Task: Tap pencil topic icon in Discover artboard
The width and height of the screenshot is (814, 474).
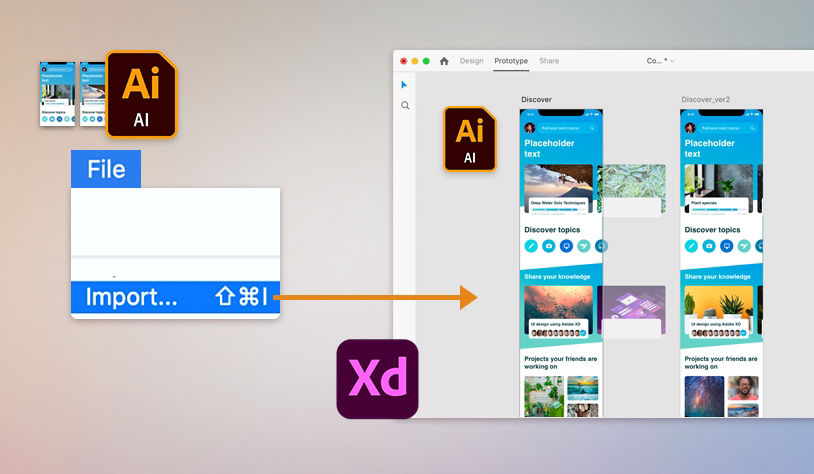Action: 531,246
